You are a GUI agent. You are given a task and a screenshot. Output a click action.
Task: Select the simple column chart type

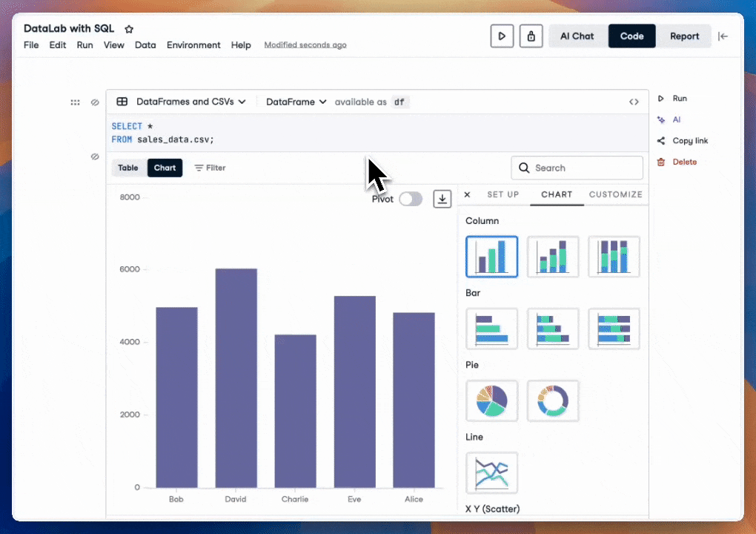coord(492,257)
